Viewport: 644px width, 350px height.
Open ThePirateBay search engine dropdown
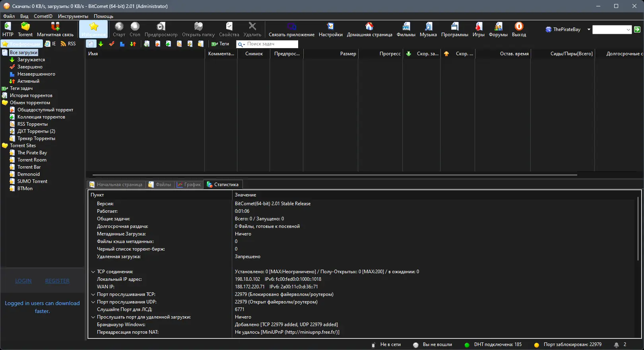(x=589, y=29)
